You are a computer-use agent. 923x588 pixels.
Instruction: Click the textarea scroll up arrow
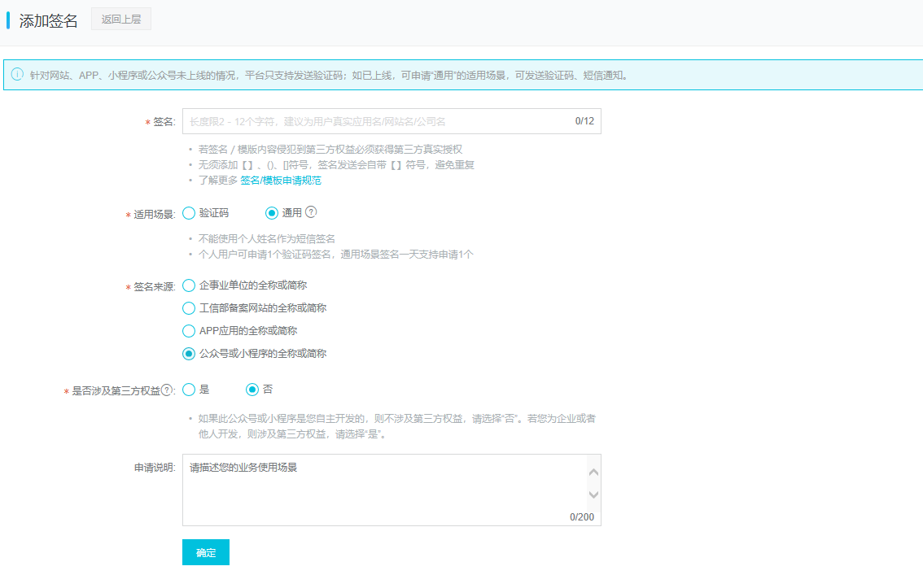click(x=593, y=473)
